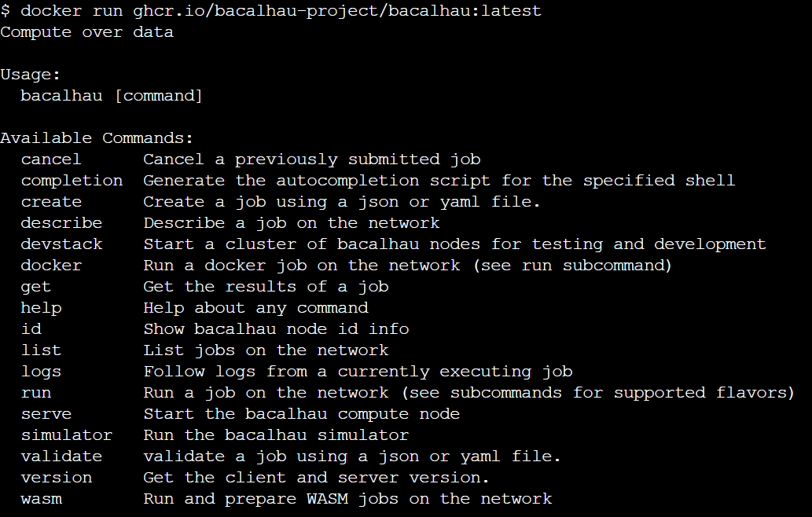Click the 'wasm' command entry
812x517 pixels.
[x=42, y=500]
